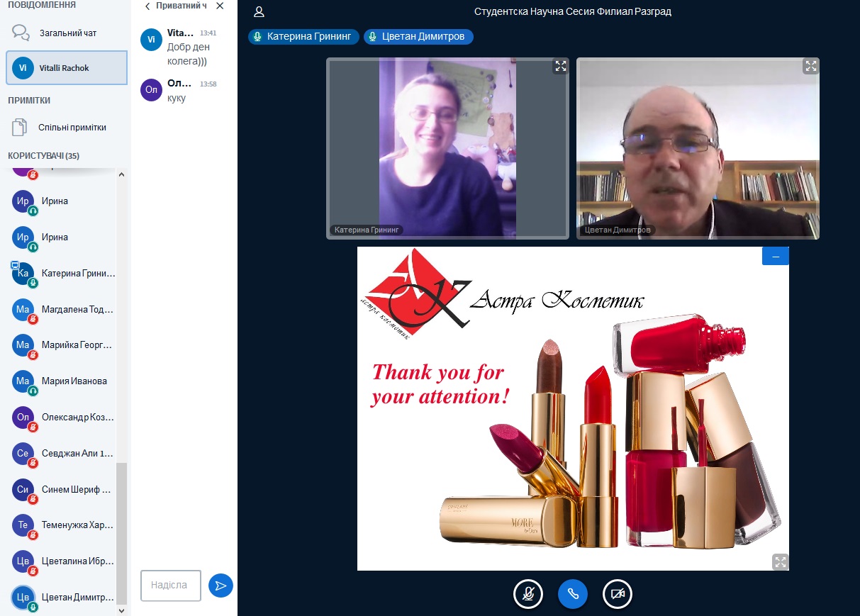Viewport: 860px width, 616px height.
Task: Click the users list scrollbar thumb
Action: pyautogui.click(x=121, y=532)
